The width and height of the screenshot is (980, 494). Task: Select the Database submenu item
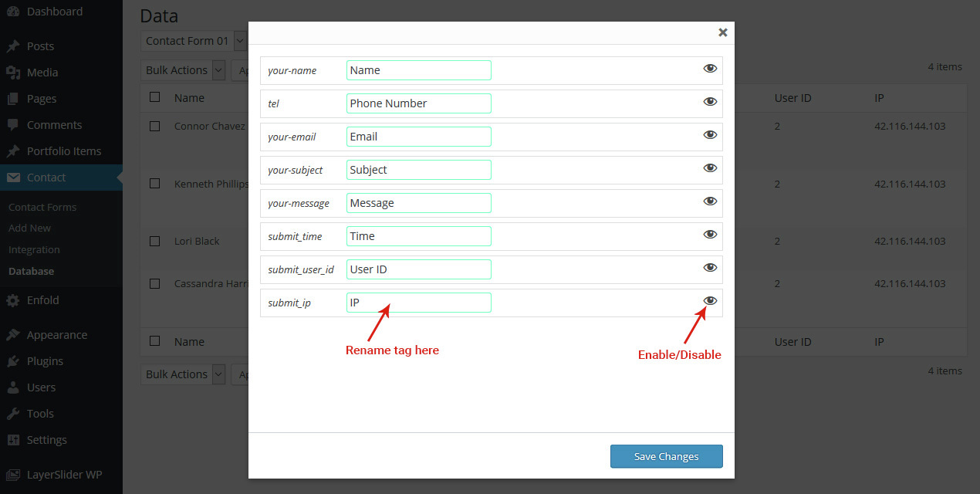tap(32, 271)
